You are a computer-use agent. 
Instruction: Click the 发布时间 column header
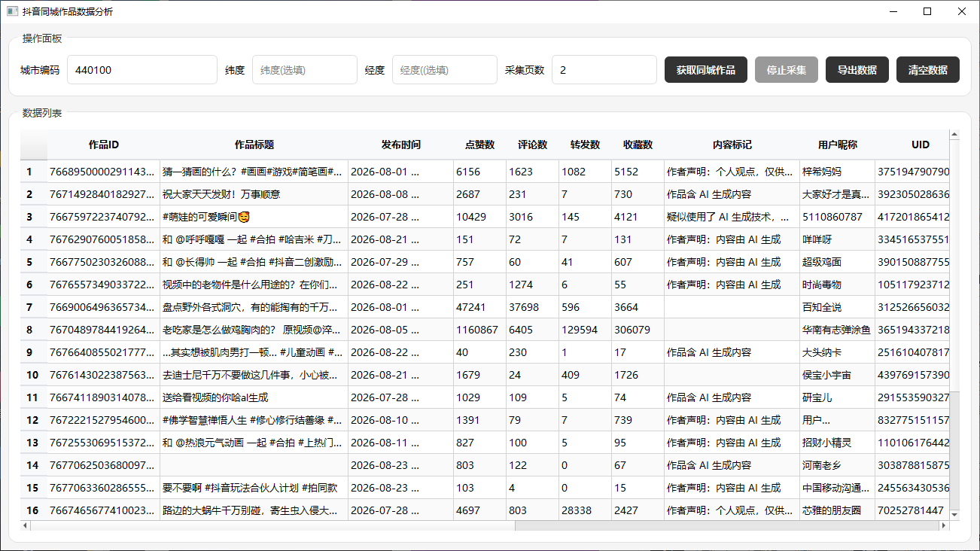pyautogui.click(x=401, y=145)
